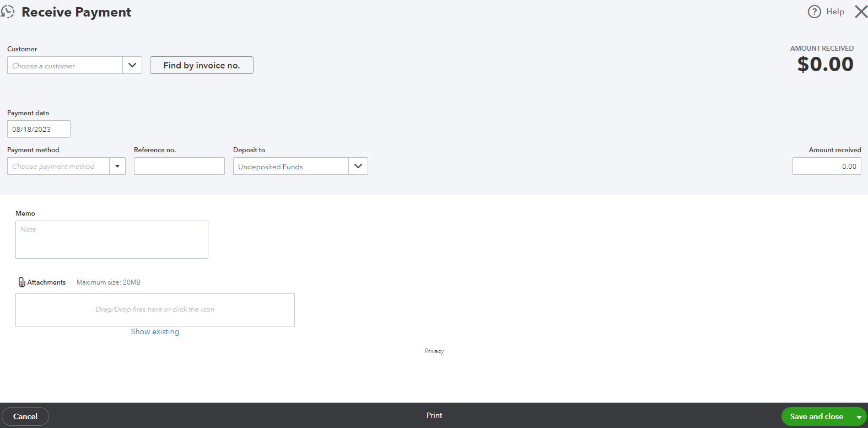Image resolution: width=868 pixels, height=428 pixels.
Task: Open Save and close options arrow
Action: 859,417
